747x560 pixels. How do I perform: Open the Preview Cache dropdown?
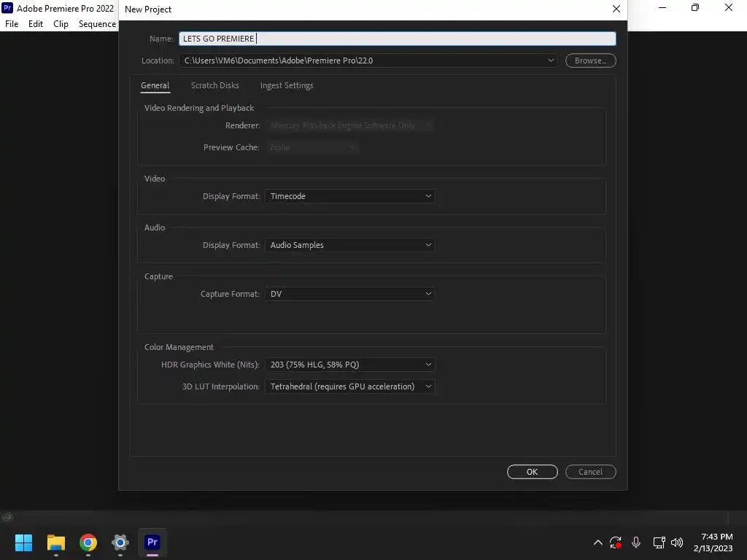tap(312, 147)
